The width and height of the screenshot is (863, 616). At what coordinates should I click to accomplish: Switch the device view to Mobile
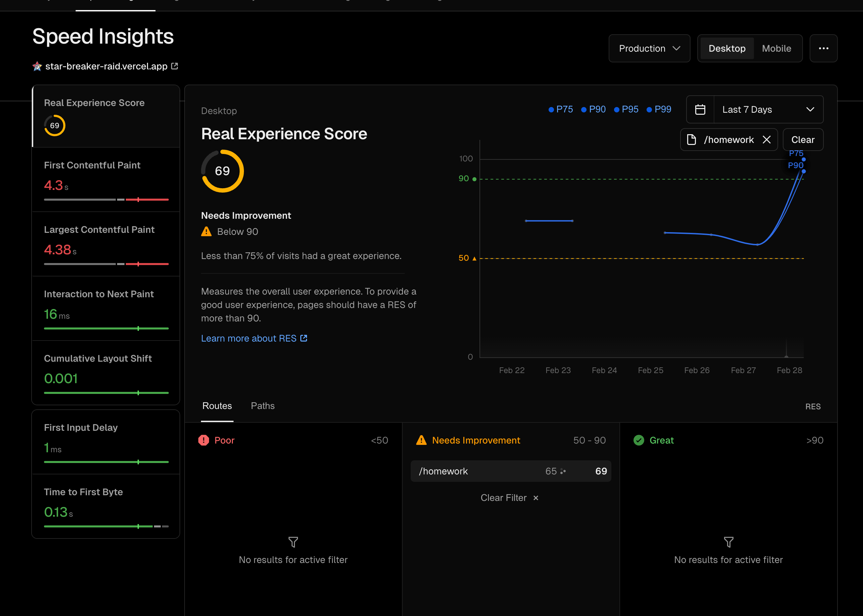[x=776, y=49]
